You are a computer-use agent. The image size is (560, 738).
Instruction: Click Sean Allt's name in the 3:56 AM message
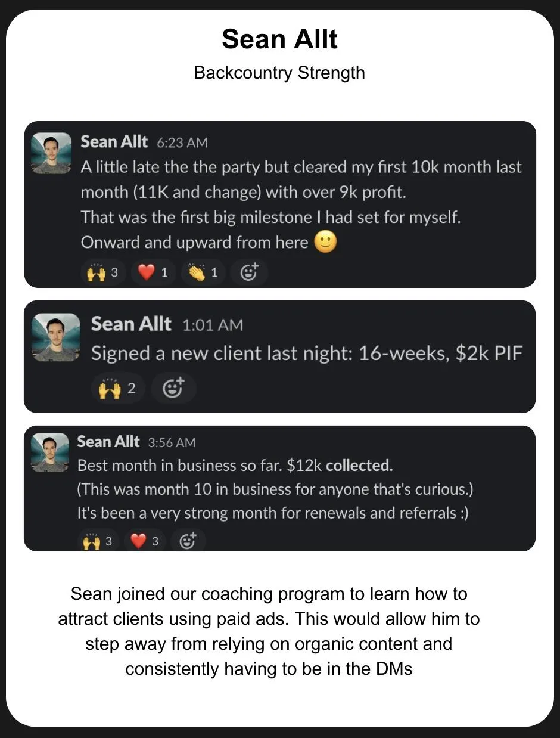pyautogui.click(x=108, y=442)
